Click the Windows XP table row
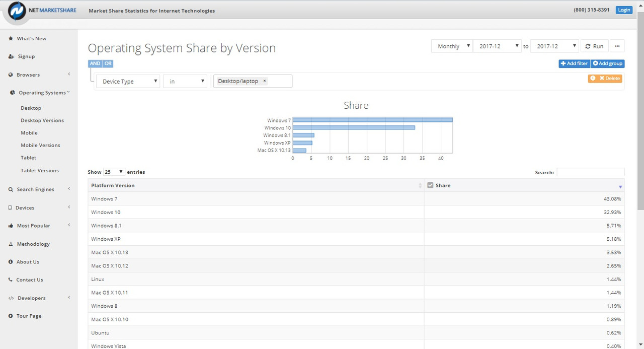644x349 pixels. tap(356, 239)
